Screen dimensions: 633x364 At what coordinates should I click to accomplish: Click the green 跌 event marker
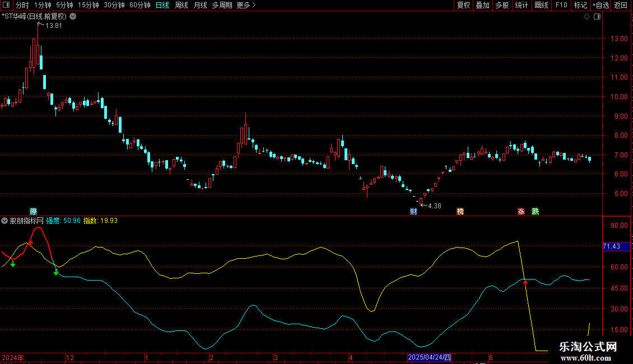[x=536, y=212]
